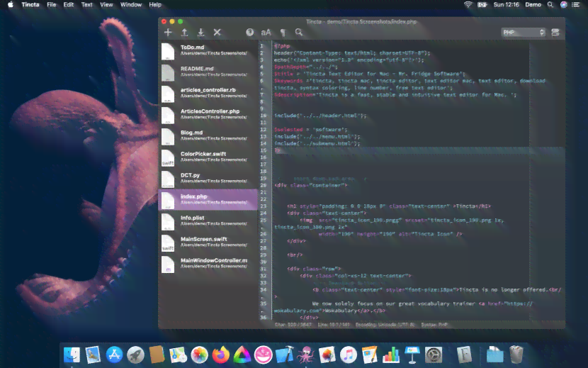The height and width of the screenshot is (368, 588).
Task: Open Info.plist in the sidebar
Action: coord(208,221)
